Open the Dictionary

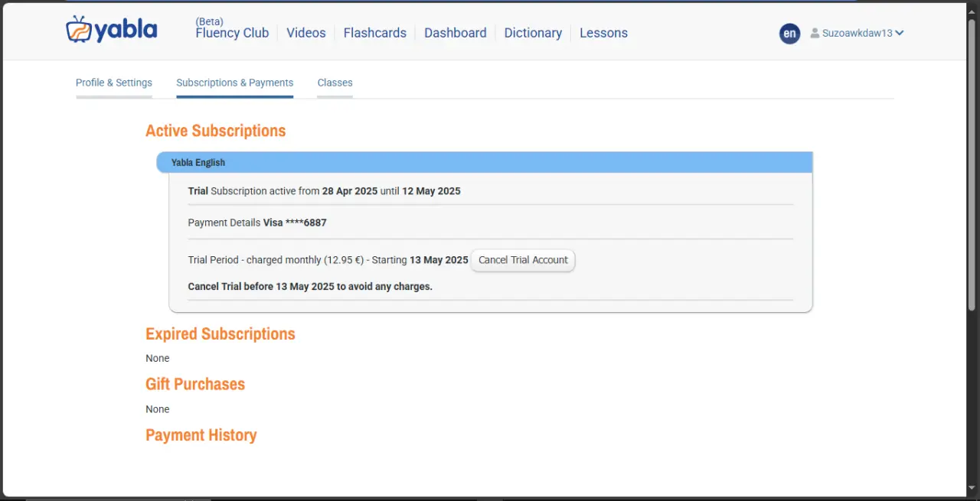tap(533, 33)
